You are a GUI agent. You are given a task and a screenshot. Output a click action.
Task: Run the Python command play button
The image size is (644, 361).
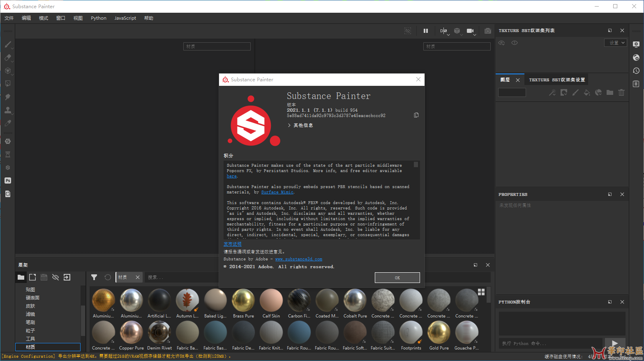click(x=615, y=343)
